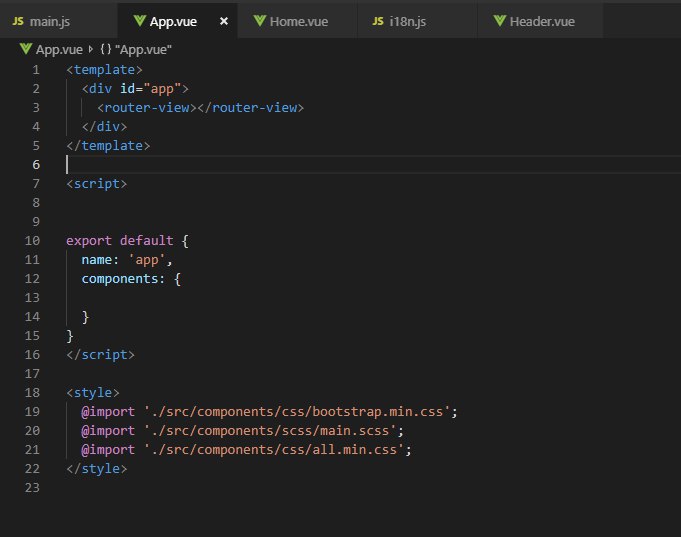
Task: Select the App.vue editor tab
Action: 177,21
